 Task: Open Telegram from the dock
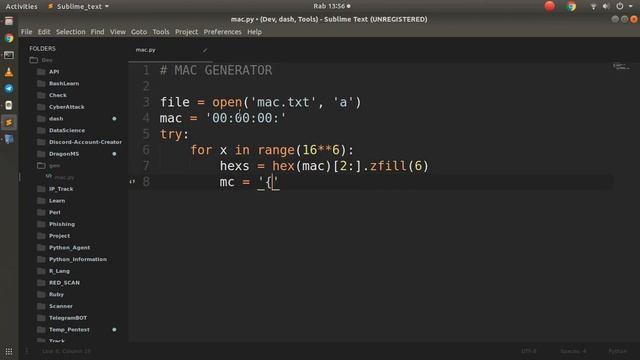[x=9, y=89]
